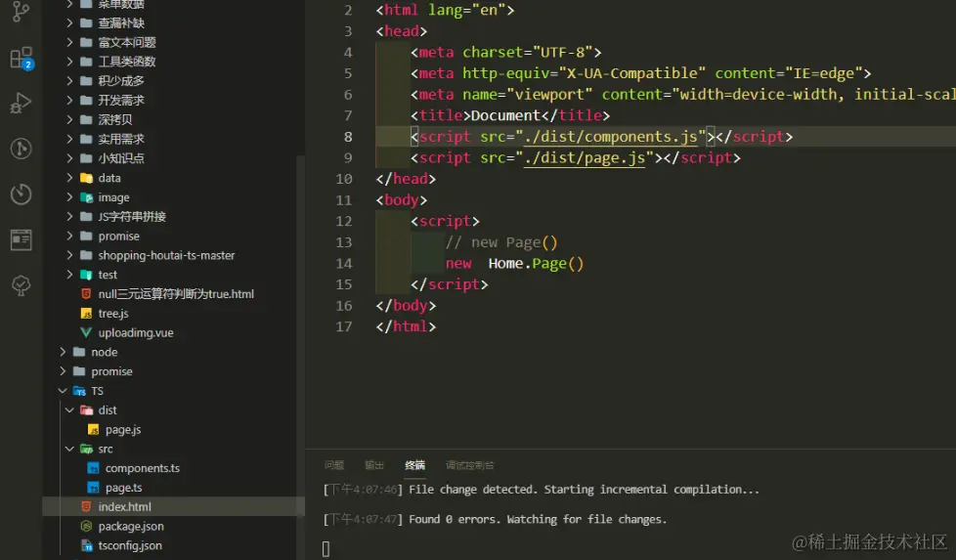Screen dimensions: 956x560
Task: Collapse the dist folder chevron
Action: (69, 410)
